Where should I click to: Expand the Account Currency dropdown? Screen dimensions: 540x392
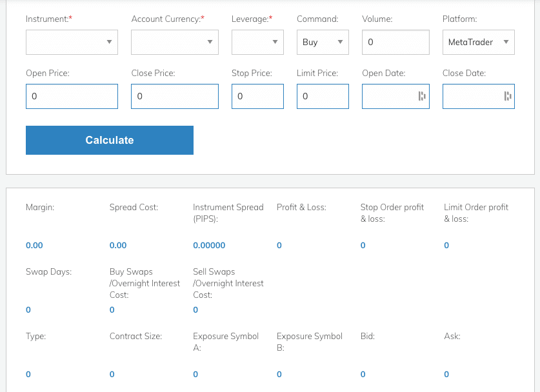point(174,43)
